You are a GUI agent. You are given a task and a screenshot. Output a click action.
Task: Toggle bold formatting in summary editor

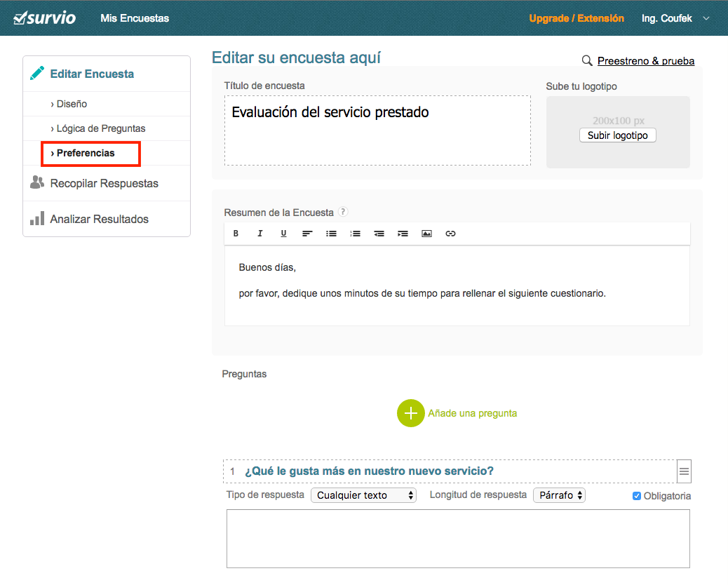pyautogui.click(x=236, y=234)
